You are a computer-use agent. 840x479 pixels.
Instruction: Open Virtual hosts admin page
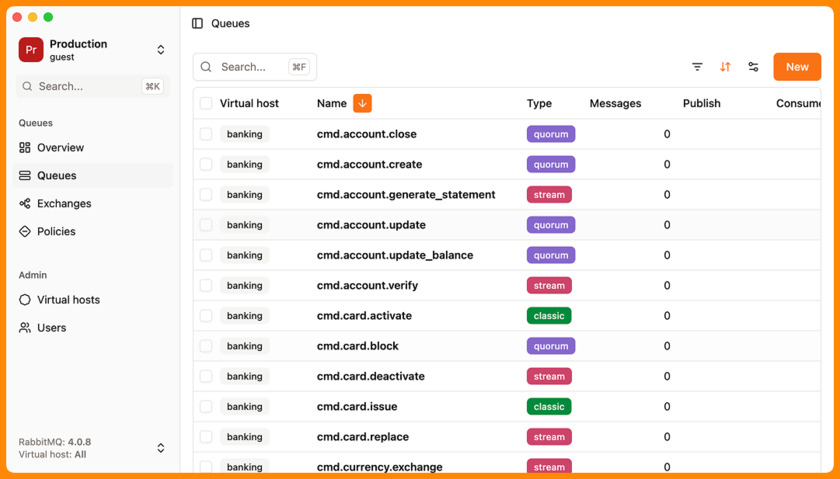93,300
